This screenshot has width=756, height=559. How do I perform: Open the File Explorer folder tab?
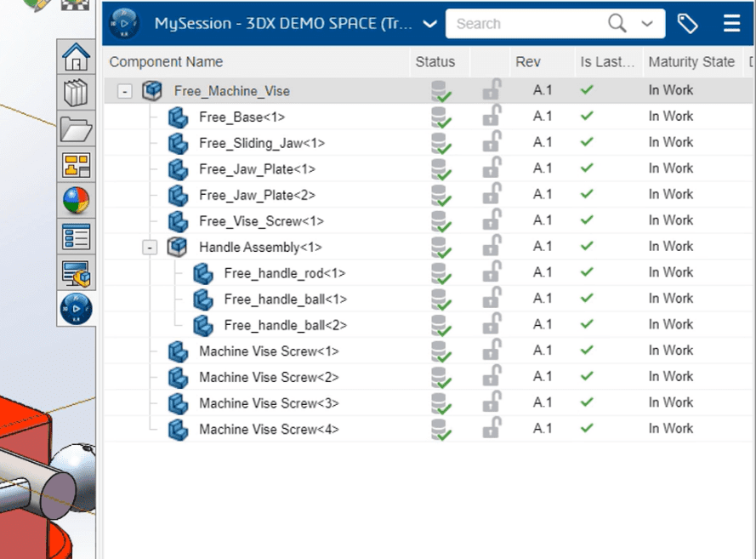[x=77, y=128]
